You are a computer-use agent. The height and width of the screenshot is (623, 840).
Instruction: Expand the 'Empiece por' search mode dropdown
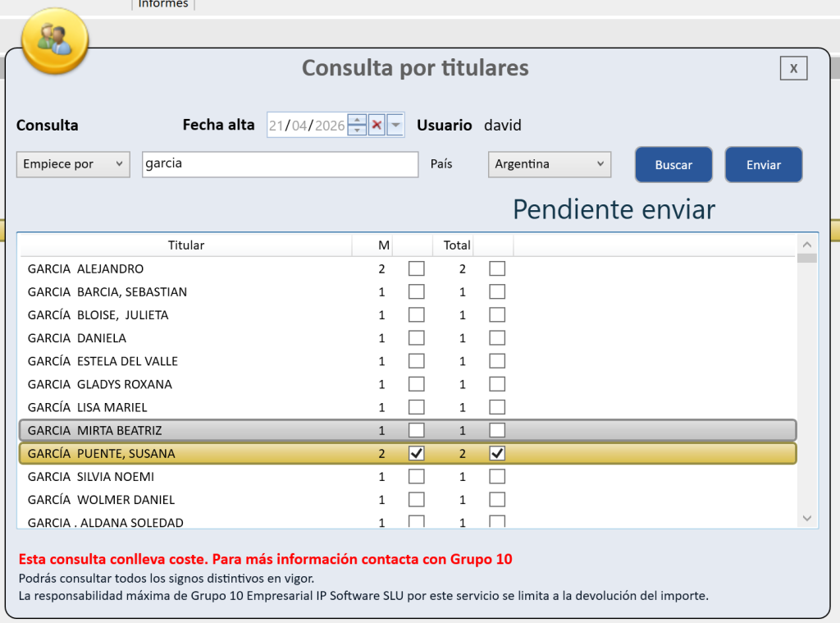(x=73, y=164)
